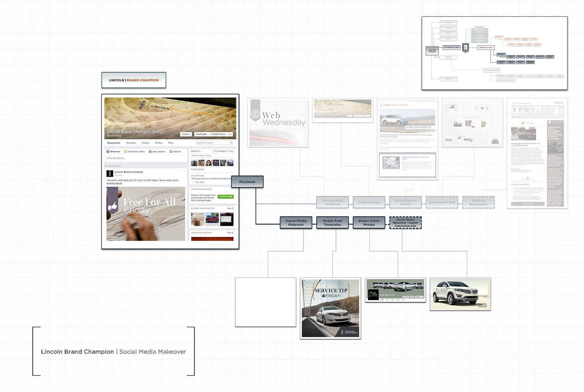Open the three-dots more options button
The image size is (584, 392).
tap(230, 134)
